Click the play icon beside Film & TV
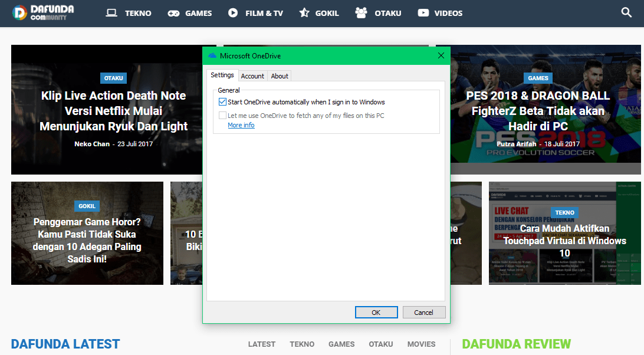The width and height of the screenshot is (644, 355). coord(233,13)
